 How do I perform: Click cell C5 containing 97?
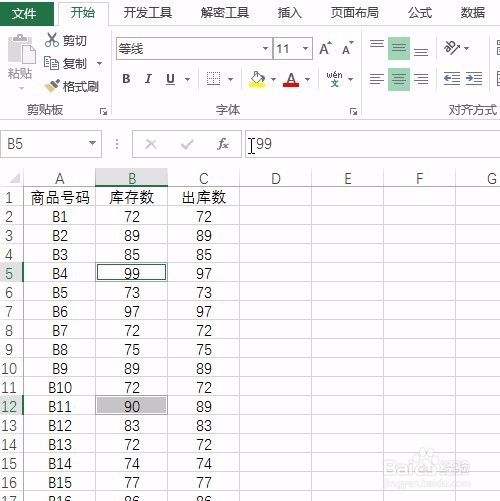203,273
